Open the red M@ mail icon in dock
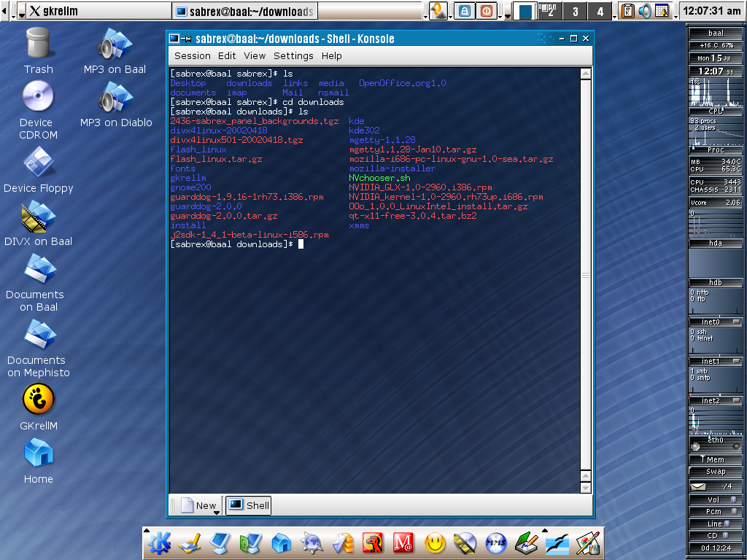This screenshot has width=747, height=560. [404, 542]
